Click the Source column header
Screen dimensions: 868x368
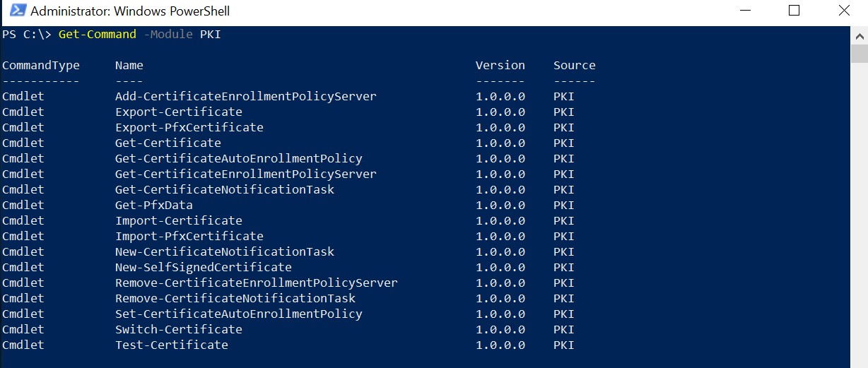(575, 65)
